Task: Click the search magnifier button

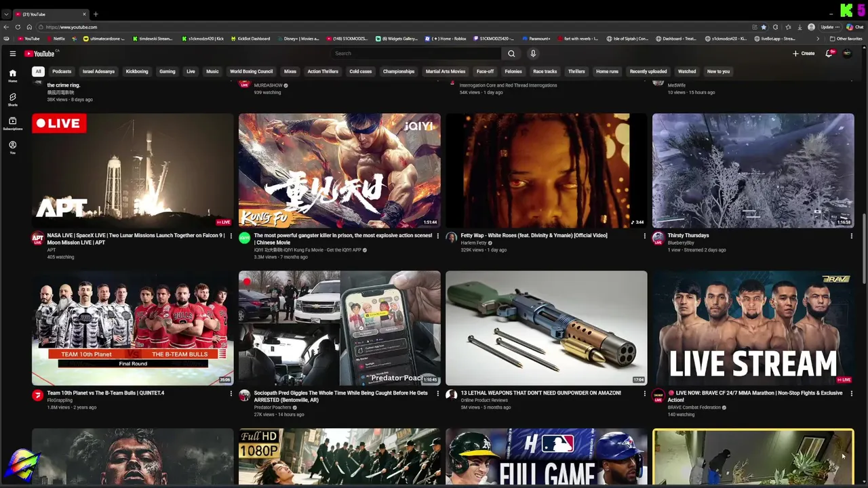Action: [511, 54]
